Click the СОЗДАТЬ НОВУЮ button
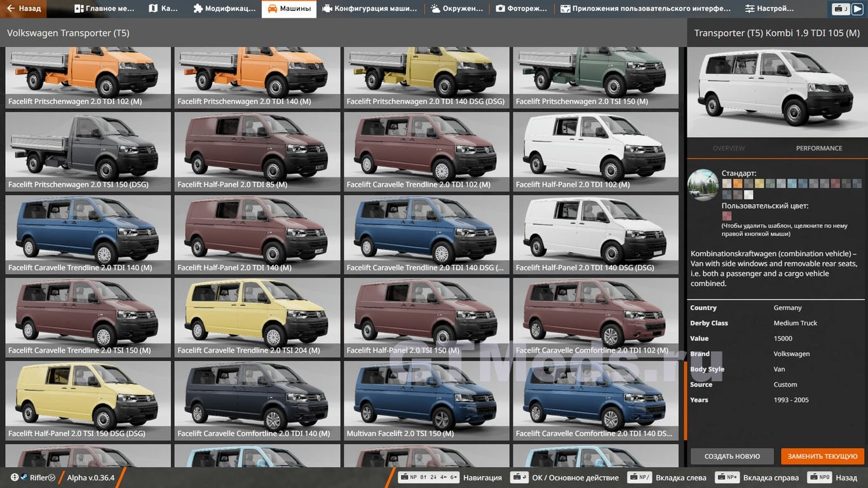 (x=732, y=456)
